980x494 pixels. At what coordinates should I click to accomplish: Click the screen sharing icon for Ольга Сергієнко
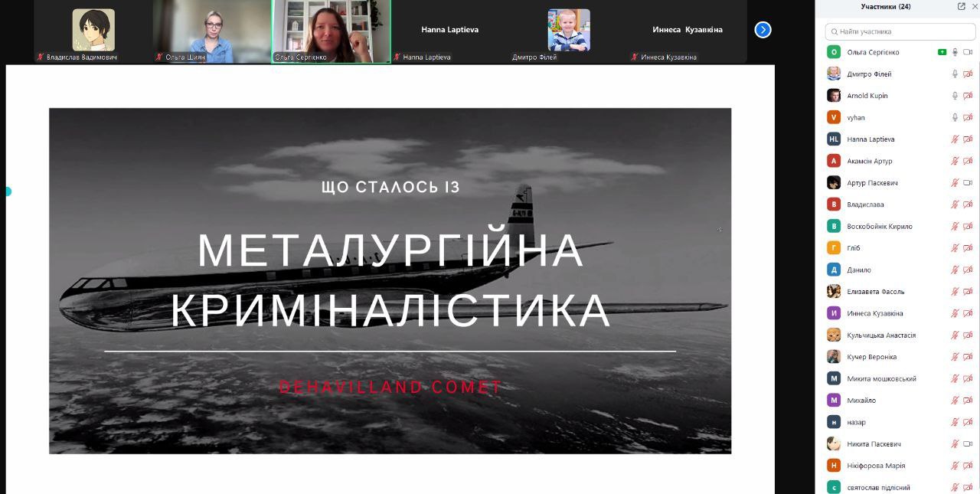pos(942,52)
